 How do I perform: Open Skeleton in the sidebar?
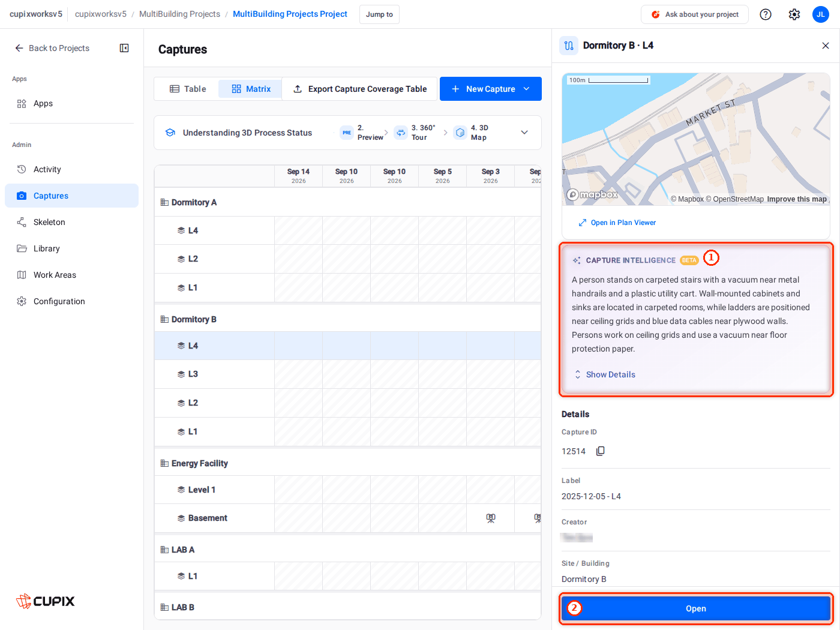(x=72, y=222)
